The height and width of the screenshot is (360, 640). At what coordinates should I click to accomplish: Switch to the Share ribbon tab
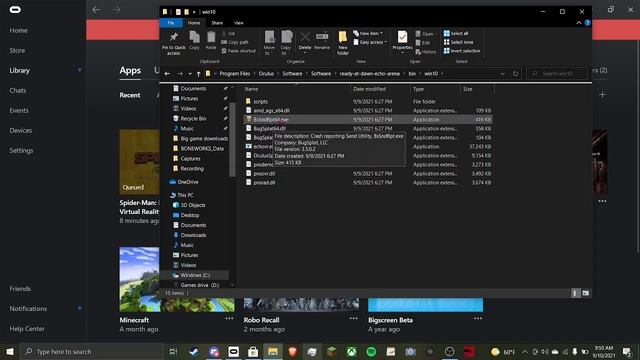pos(217,23)
